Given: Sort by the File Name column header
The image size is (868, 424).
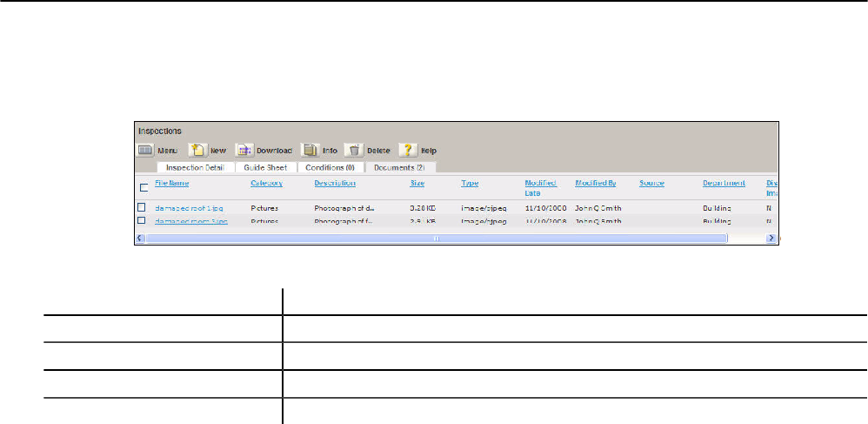Looking at the screenshot, I should tap(171, 183).
